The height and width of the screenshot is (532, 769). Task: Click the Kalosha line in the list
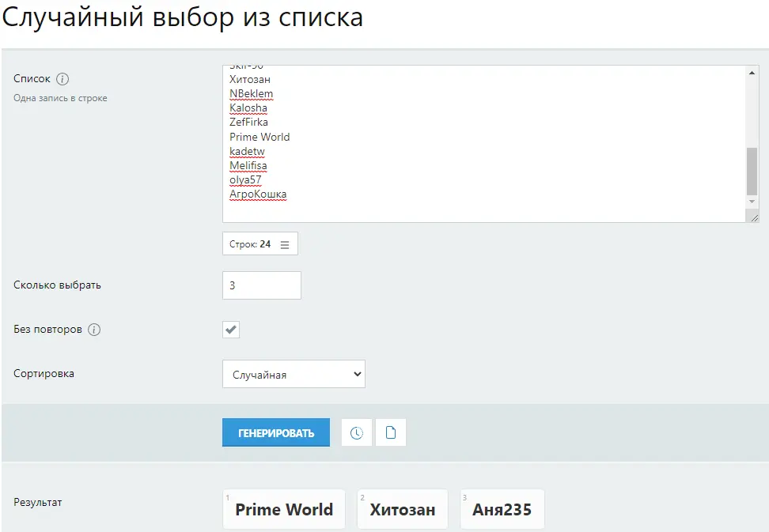tap(248, 108)
